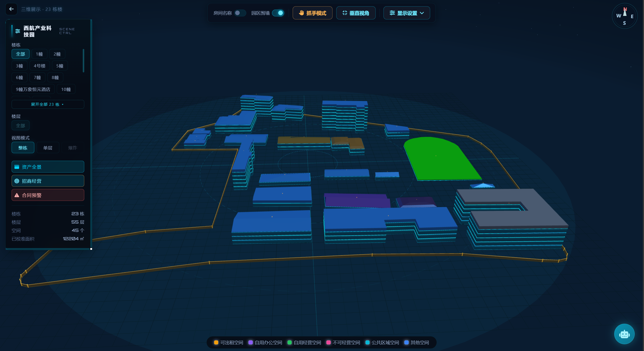The height and width of the screenshot is (351, 644).
Task: Select 单层 view mode
Action: click(48, 148)
